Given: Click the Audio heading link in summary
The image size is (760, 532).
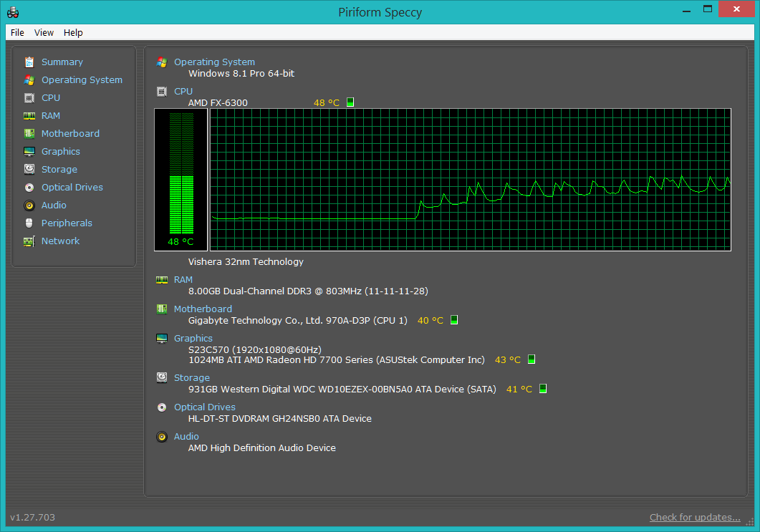Looking at the screenshot, I should (186, 437).
